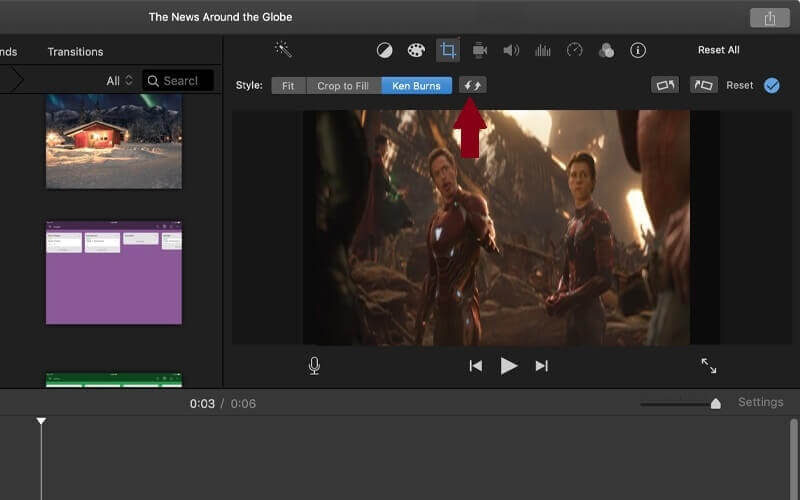
Task: Open the search options magnifier dropdown
Action: coord(154,81)
